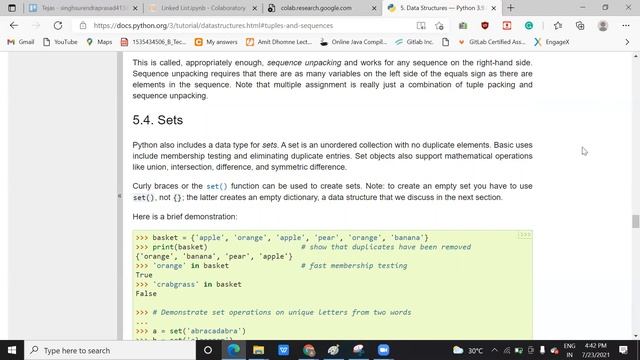Open the WPS Writer taskbar icon
This screenshot has width=640, height=360.
coord(284,350)
